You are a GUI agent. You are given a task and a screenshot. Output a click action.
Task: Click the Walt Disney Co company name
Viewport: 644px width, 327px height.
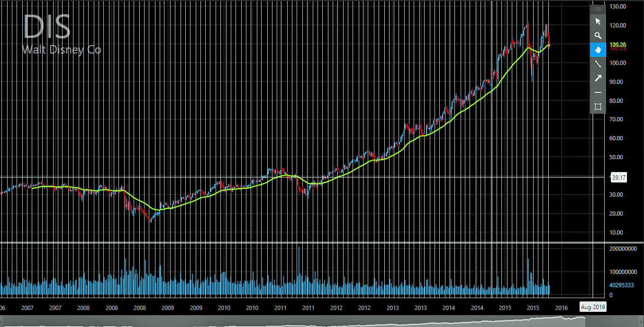pyautogui.click(x=62, y=49)
